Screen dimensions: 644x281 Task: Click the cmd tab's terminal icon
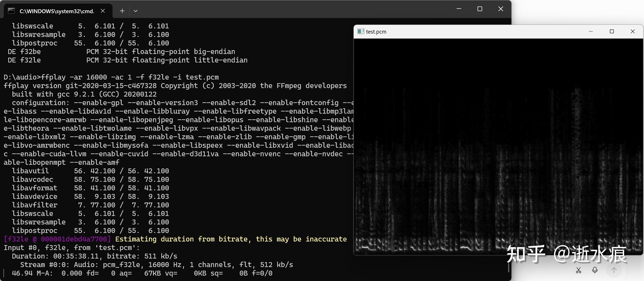tap(11, 11)
